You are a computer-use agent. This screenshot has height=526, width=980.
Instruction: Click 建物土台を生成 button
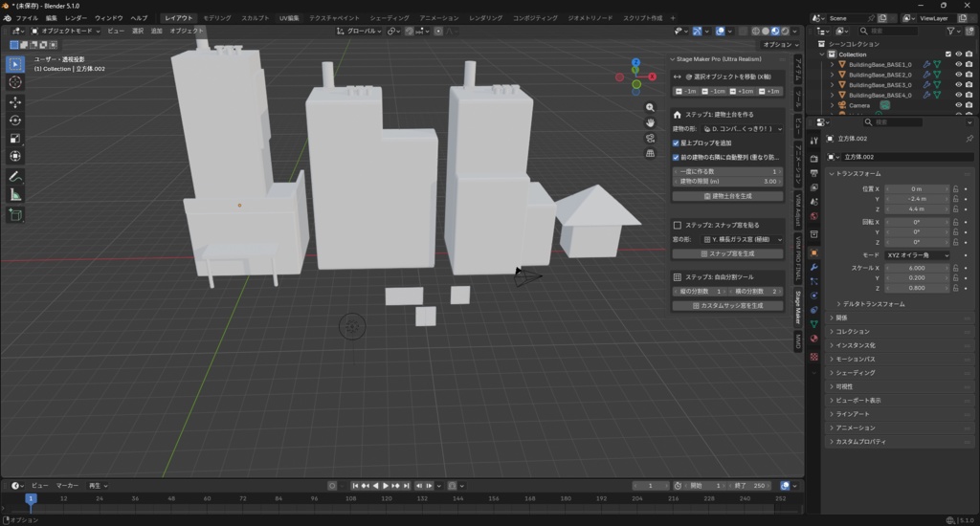727,196
